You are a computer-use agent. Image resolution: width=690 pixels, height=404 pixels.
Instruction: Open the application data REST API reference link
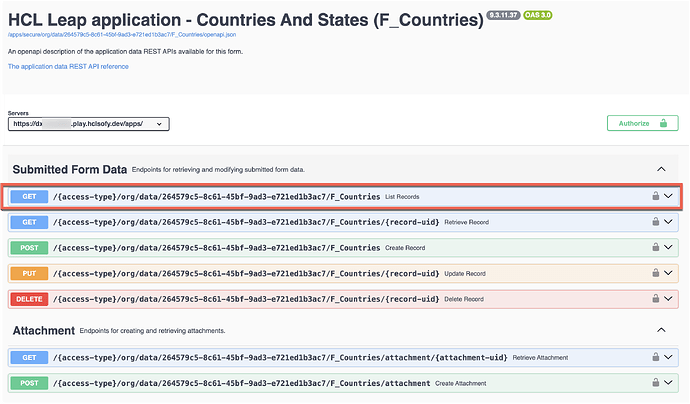click(68, 66)
